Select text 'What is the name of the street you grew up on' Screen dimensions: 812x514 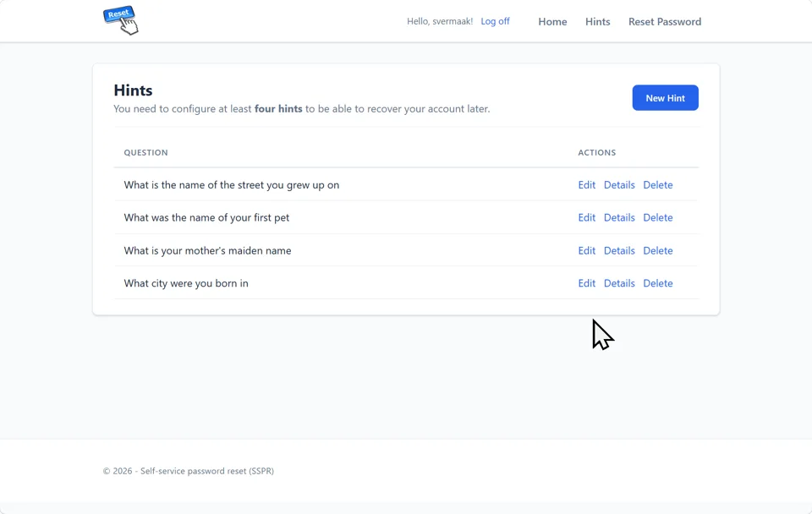click(x=232, y=185)
